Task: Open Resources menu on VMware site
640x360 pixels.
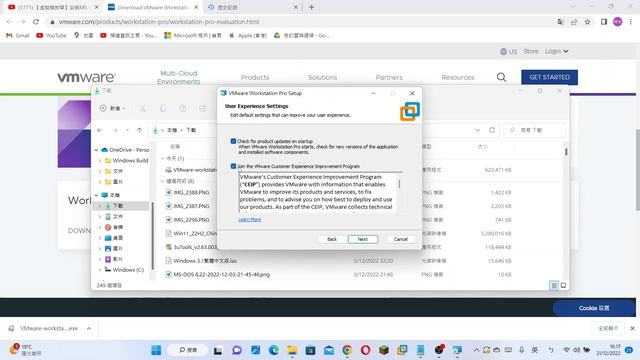Action: pyautogui.click(x=458, y=77)
